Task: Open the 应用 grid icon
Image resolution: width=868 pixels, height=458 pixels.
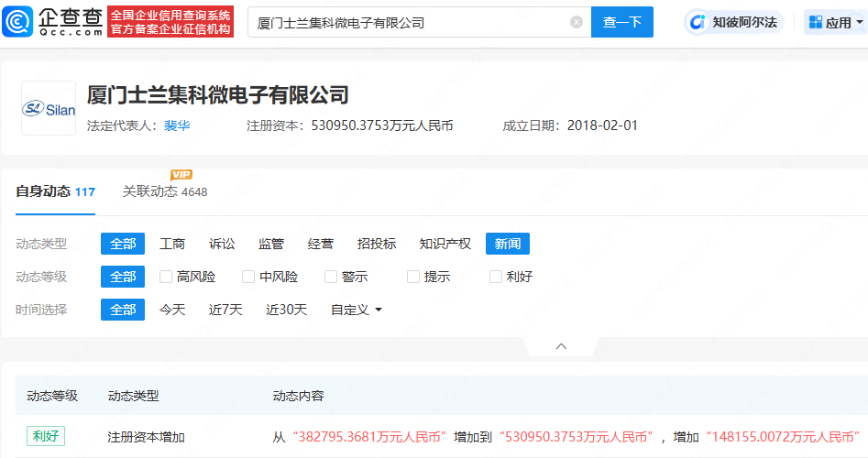Action: click(816, 22)
